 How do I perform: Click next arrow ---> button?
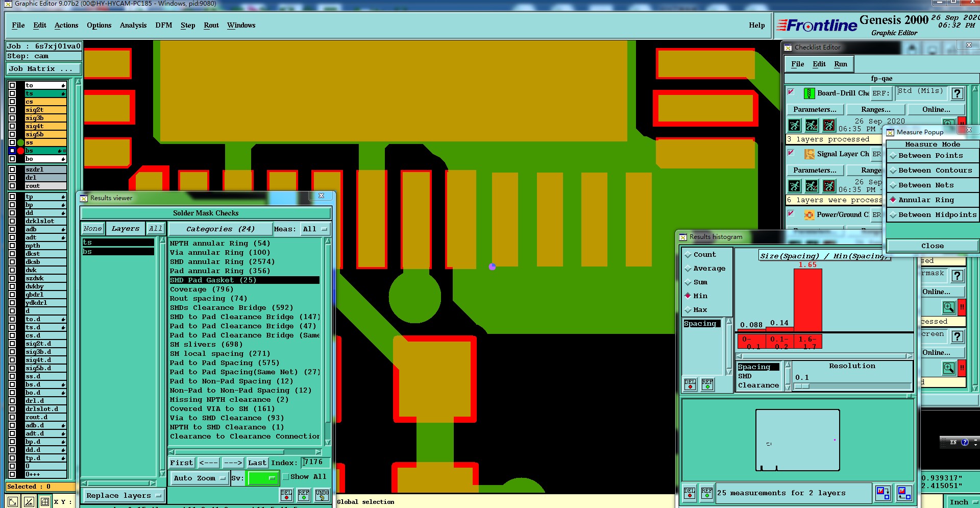[233, 463]
